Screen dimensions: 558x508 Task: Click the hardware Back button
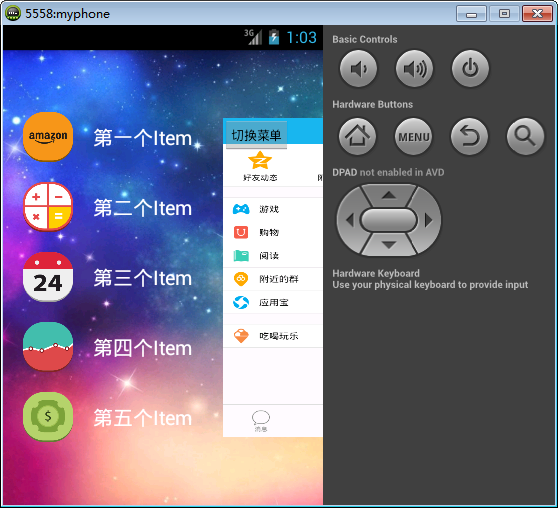coord(469,136)
